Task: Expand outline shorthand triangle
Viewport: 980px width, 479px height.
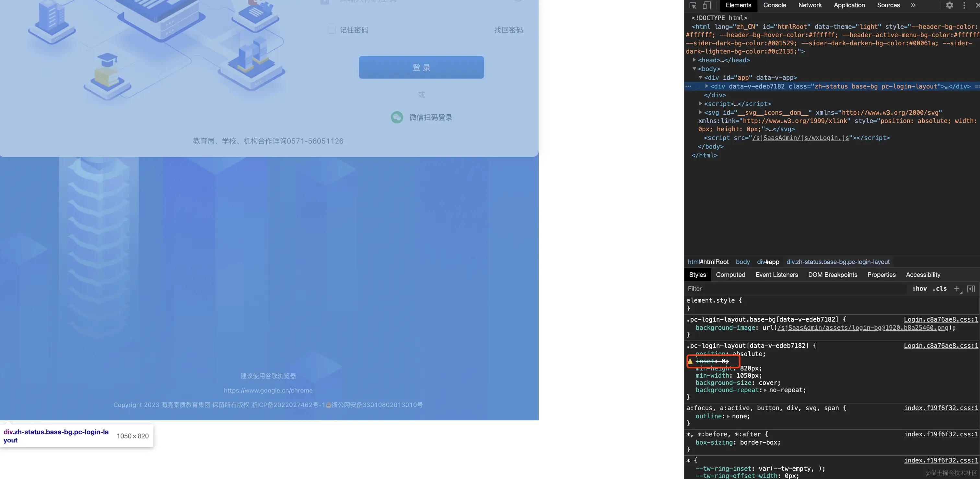Action: tap(728, 416)
